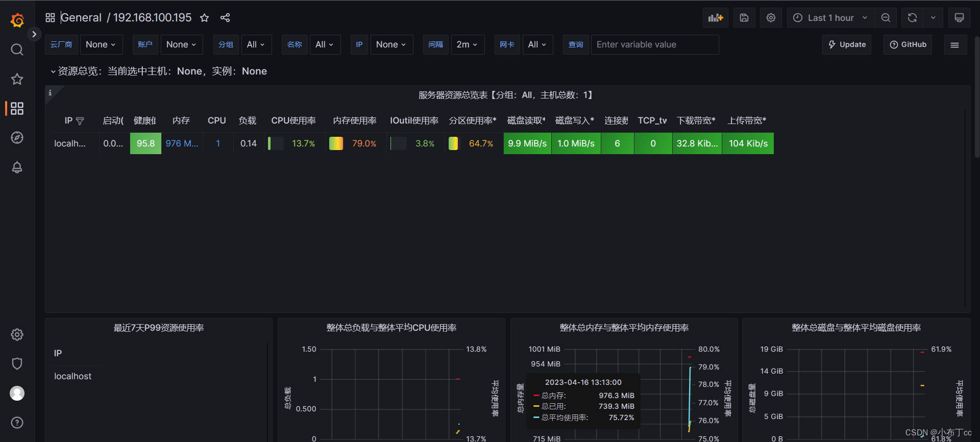
Task: Add a new panel to dashboard
Action: click(716, 18)
